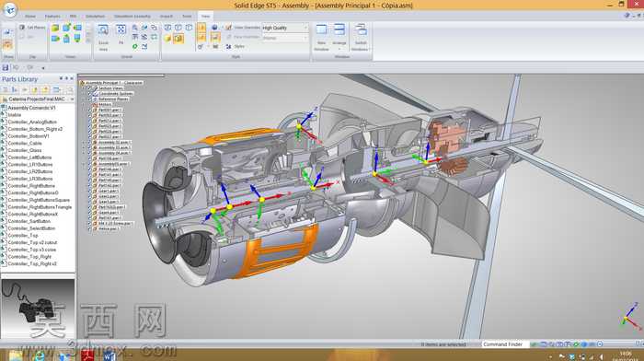Expand Assembly 24.asm:1 node
This screenshot has width=644, height=361.
(85, 153)
